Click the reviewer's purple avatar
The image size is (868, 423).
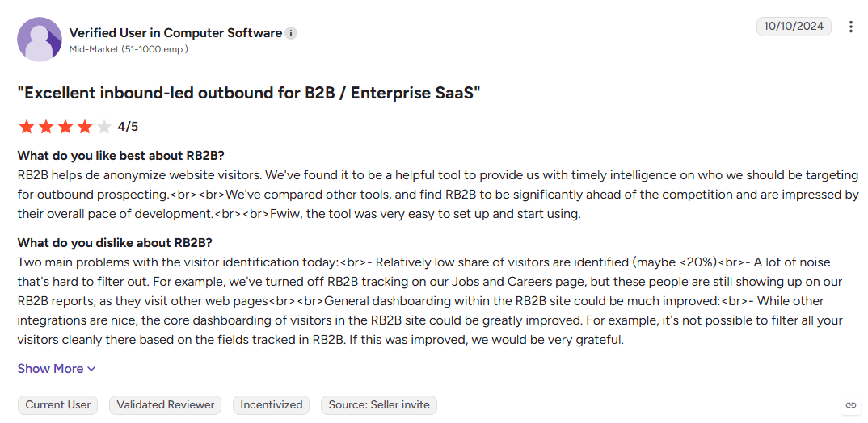coord(40,40)
